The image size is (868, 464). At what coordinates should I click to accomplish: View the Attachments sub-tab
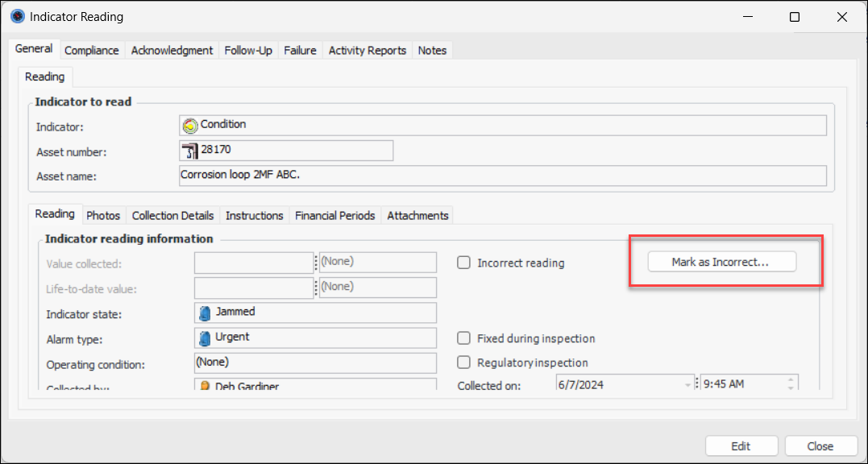pos(418,216)
